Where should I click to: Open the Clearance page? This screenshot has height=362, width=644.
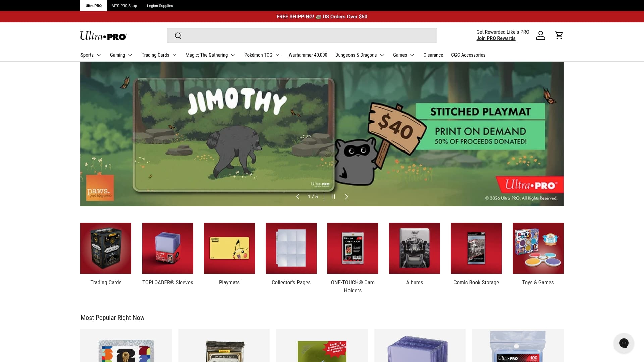(x=433, y=55)
